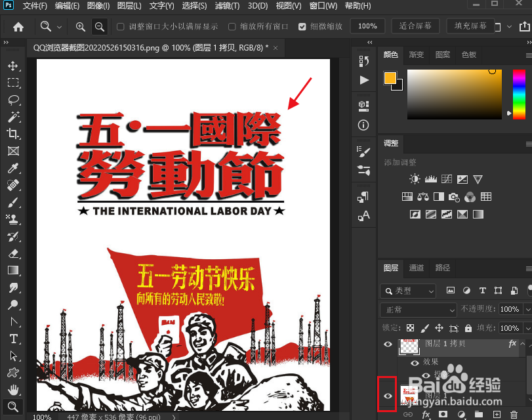Open the 滤镜 menu
Screen dimensions: 532x420
click(x=227, y=6)
